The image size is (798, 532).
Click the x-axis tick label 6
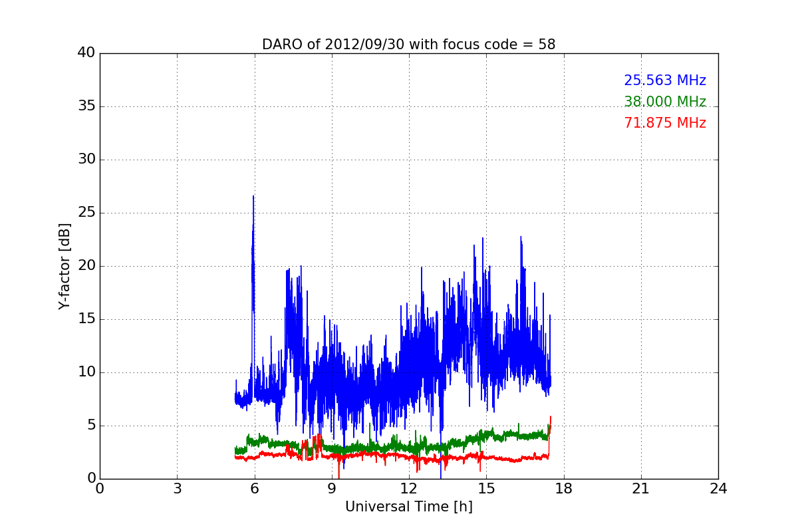coord(254,489)
